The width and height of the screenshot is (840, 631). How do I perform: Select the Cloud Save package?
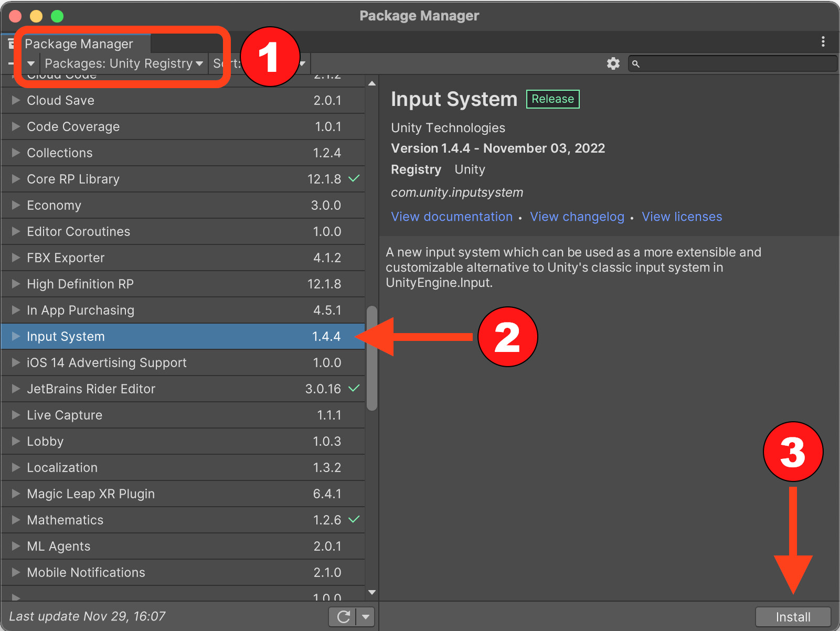coord(183,100)
